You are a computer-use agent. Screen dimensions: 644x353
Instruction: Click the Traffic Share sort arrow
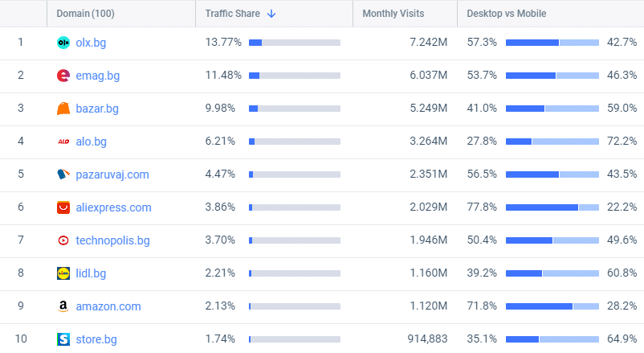[271, 14]
